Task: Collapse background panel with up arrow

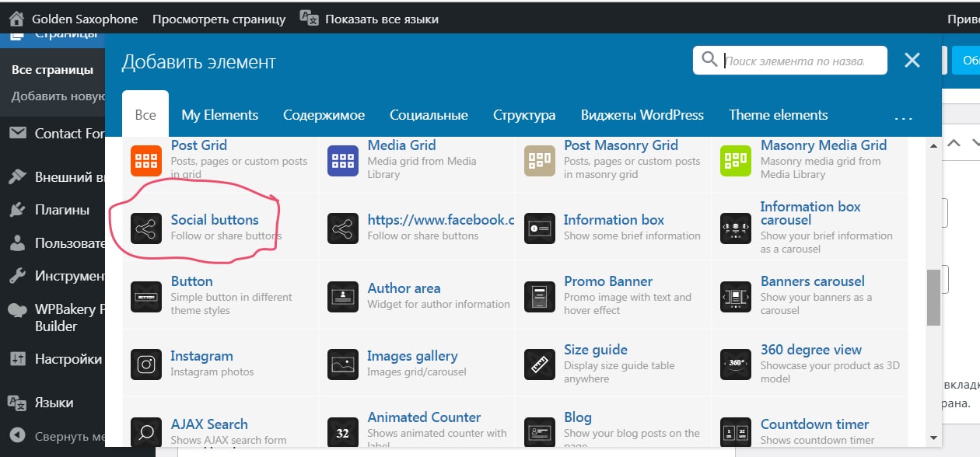Action: (954, 143)
